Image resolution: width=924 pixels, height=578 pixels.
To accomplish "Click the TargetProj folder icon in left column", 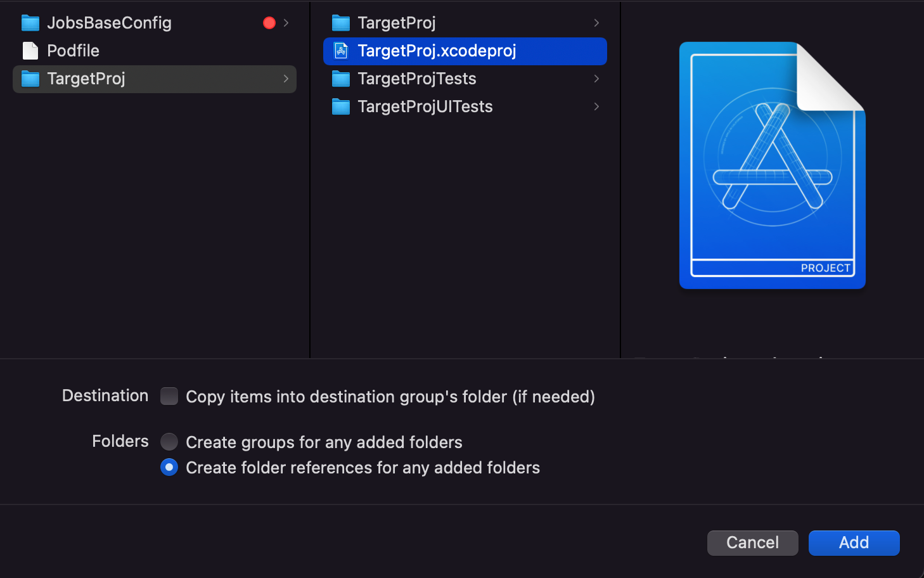I will (x=30, y=79).
